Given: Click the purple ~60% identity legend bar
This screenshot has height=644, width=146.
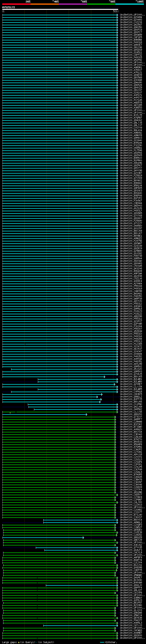Looking at the screenshot, I should pyautogui.click(x=73, y=4).
